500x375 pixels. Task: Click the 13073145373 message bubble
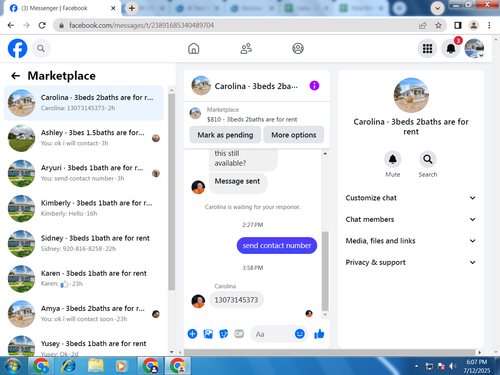pos(236,300)
